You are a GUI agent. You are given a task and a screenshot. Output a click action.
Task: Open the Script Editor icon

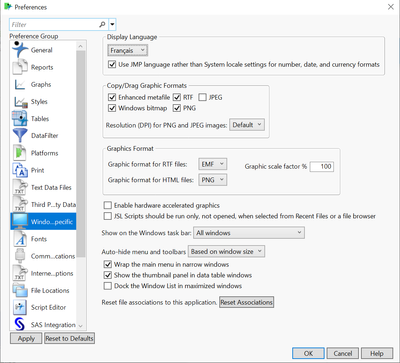(20, 307)
